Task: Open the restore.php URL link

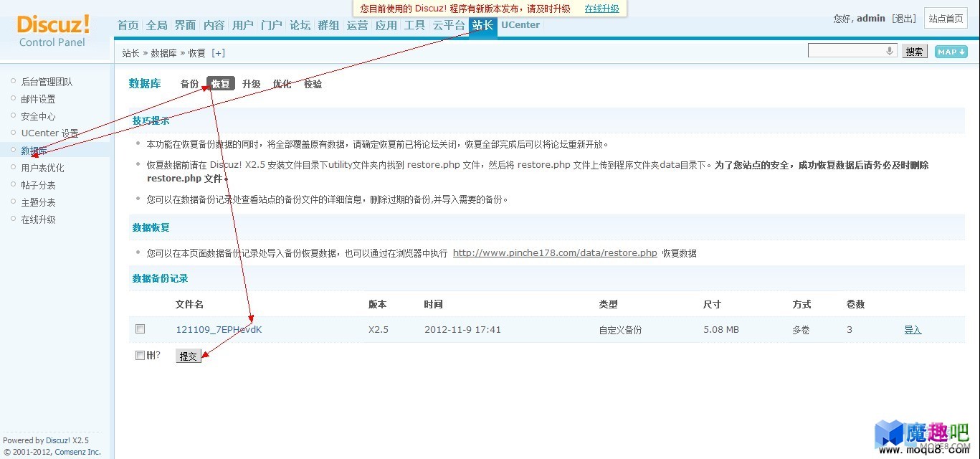Action: (x=555, y=253)
